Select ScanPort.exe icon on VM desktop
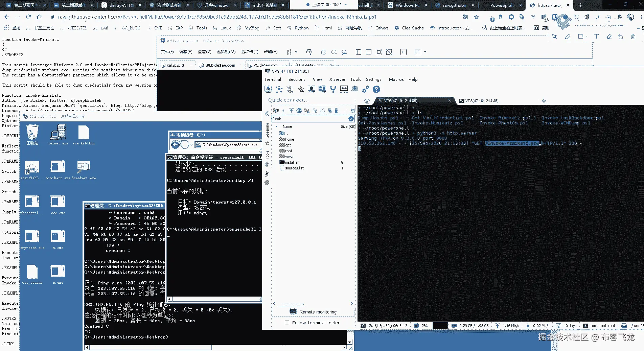This screenshot has height=351, width=644. pyautogui.click(x=84, y=170)
